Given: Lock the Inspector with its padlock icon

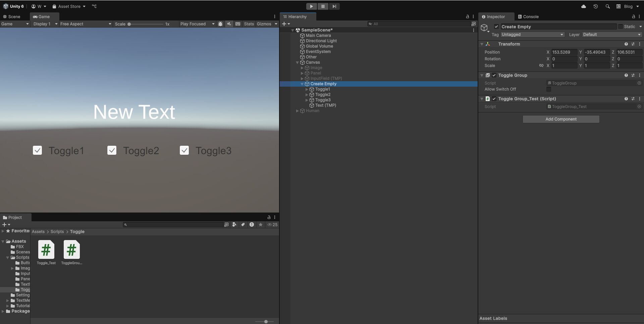Looking at the screenshot, I should coord(633,16).
